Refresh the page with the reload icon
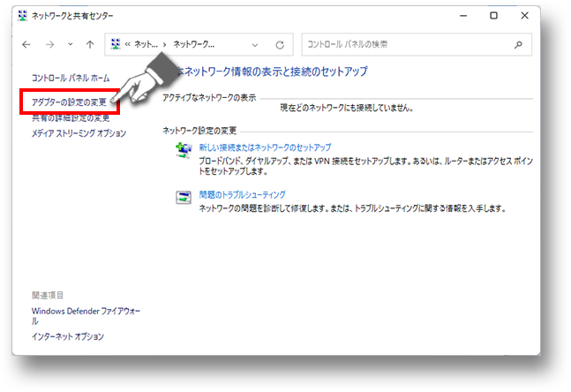This screenshot has width=571, height=392. click(280, 45)
